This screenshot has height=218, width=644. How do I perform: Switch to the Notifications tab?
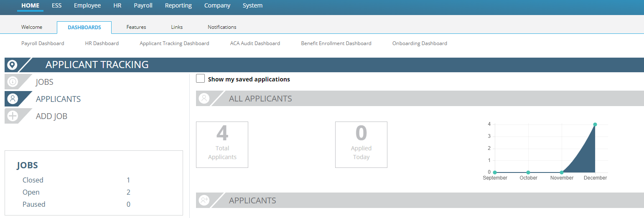point(222,27)
